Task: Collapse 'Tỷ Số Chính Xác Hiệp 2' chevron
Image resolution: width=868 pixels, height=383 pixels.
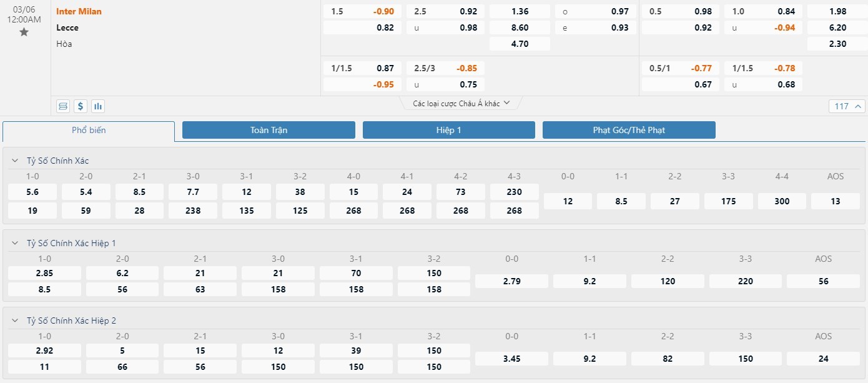Action: [x=15, y=321]
